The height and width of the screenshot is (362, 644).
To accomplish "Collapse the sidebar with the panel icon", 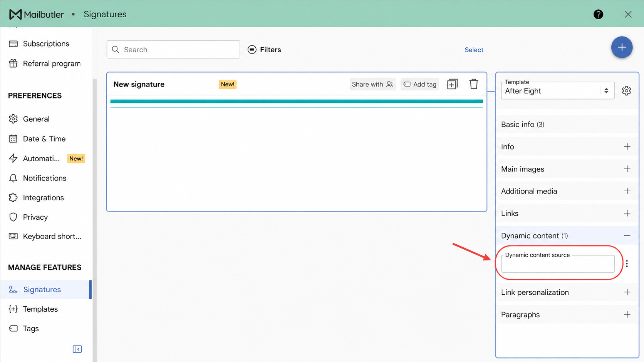I will (x=77, y=349).
